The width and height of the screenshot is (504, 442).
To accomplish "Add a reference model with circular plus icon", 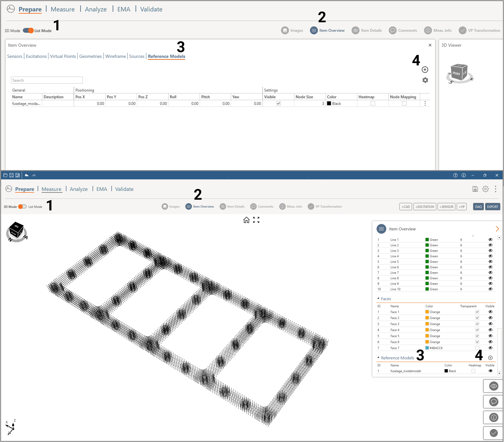I will [x=425, y=70].
